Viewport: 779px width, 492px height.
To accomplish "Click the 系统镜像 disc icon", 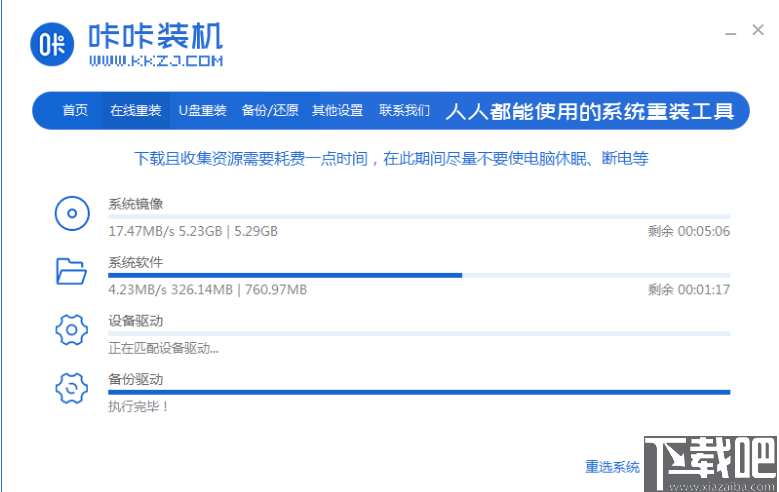I will point(71,213).
